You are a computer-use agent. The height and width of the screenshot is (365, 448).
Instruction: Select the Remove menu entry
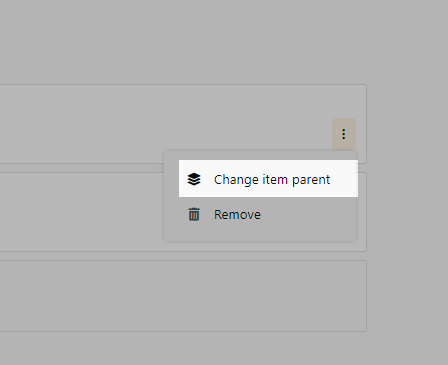[260, 214]
